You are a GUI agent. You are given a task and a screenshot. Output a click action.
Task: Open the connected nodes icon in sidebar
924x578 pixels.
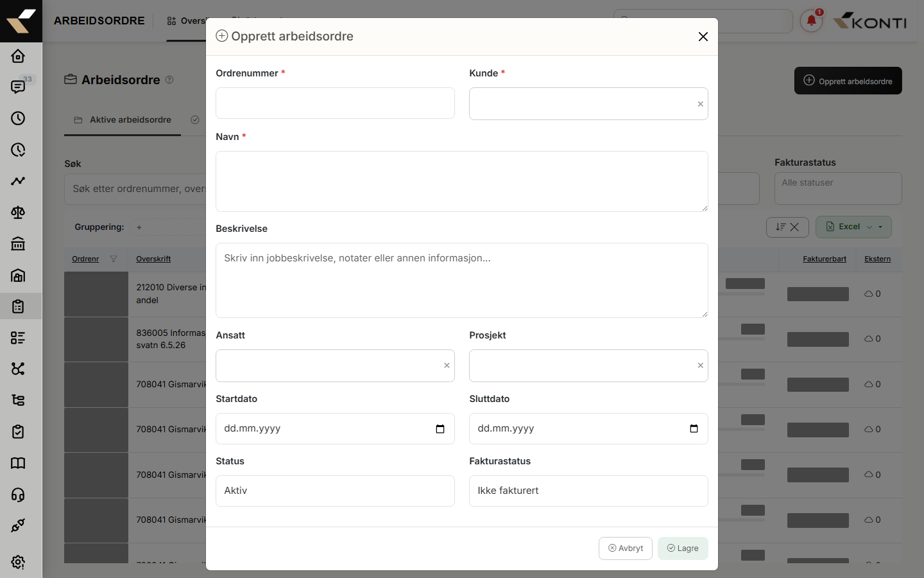tap(18, 369)
